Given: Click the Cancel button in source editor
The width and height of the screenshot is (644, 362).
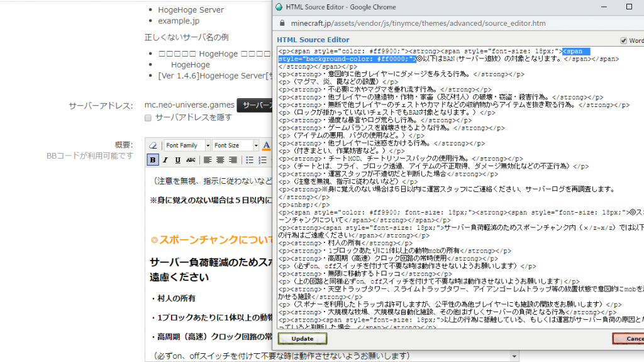Looking at the screenshot, I should click(x=628, y=339).
